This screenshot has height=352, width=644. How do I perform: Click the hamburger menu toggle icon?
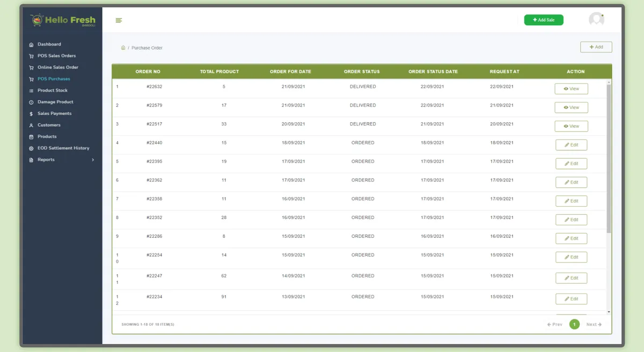pyautogui.click(x=119, y=20)
